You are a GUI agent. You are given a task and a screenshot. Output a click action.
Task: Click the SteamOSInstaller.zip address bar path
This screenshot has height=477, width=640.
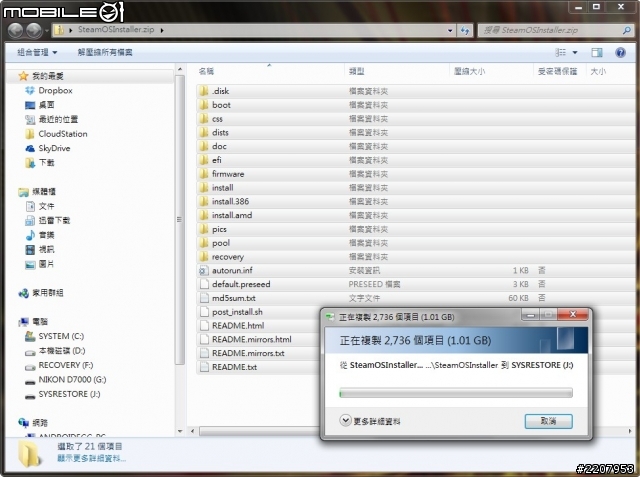pos(116,30)
